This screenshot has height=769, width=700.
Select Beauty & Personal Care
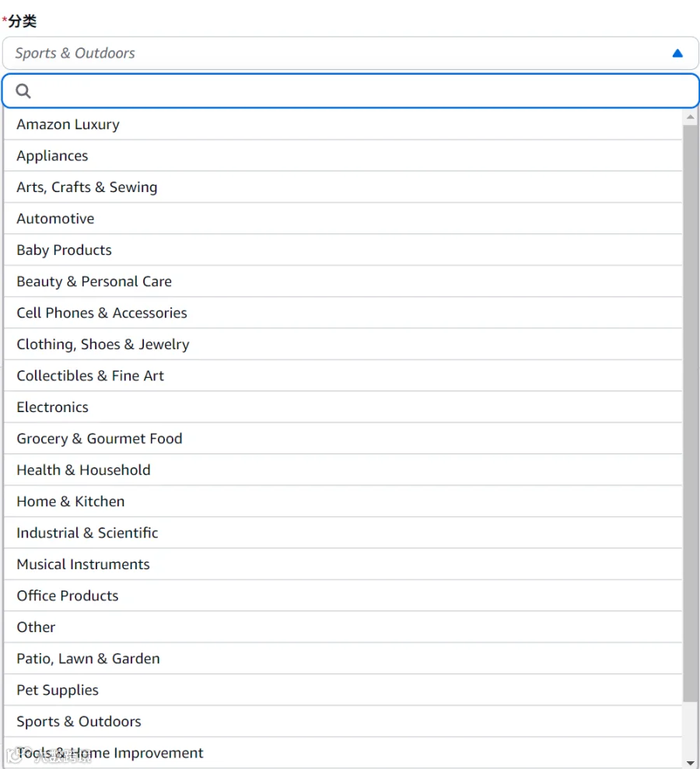click(343, 281)
